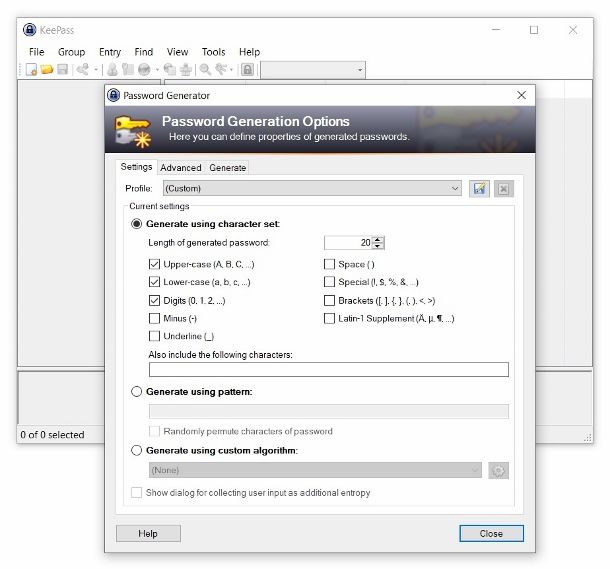Open the View menu
The image size is (610, 569).
177,52
